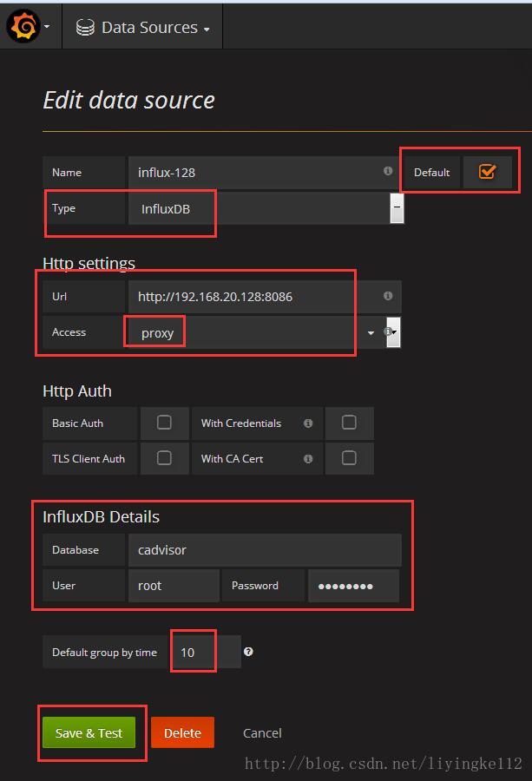This screenshot has width=532, height=781.
Task: Click the Data Sources database icon
Action: [x=85, y=28]
